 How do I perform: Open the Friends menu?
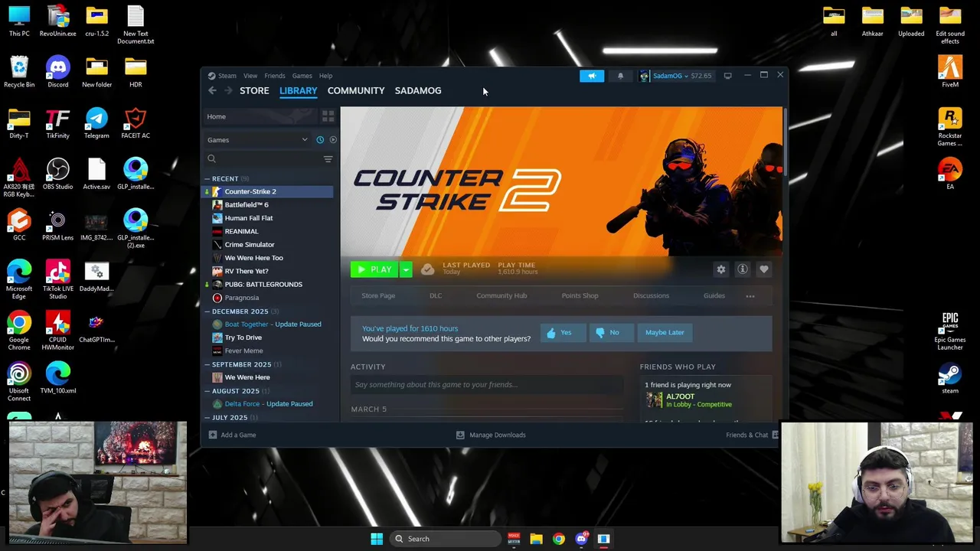click(275, 76)
